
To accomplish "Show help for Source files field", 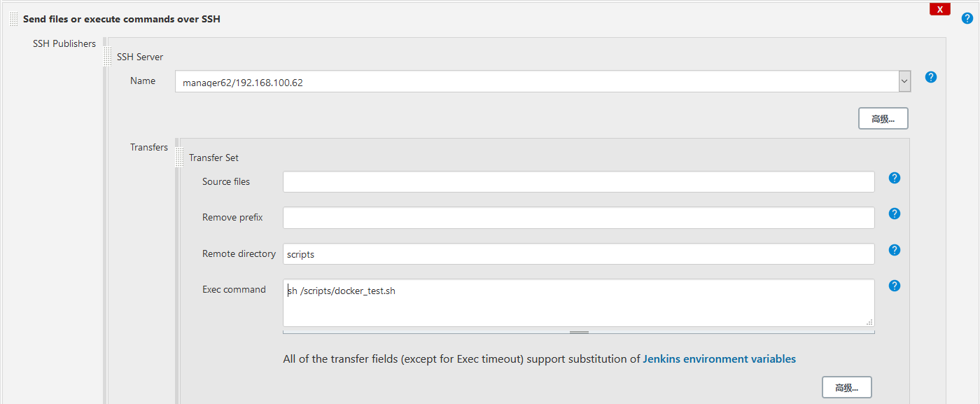I will click(894, 178).
